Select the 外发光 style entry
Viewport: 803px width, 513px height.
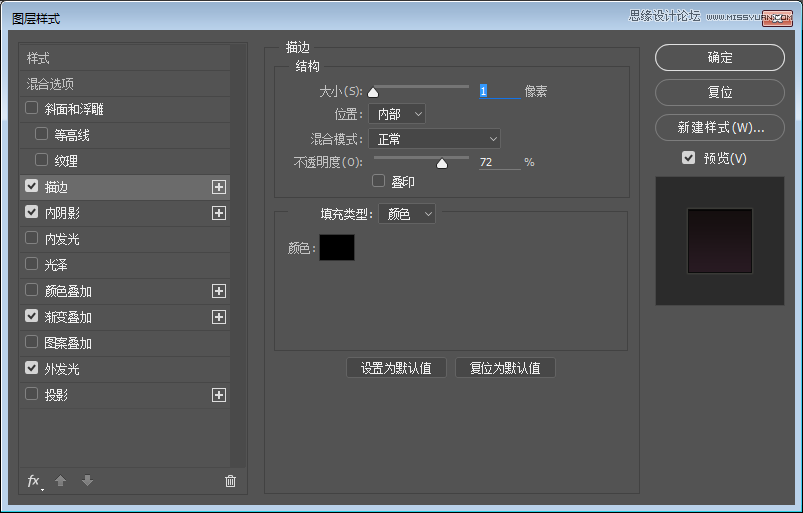[62, 369]
